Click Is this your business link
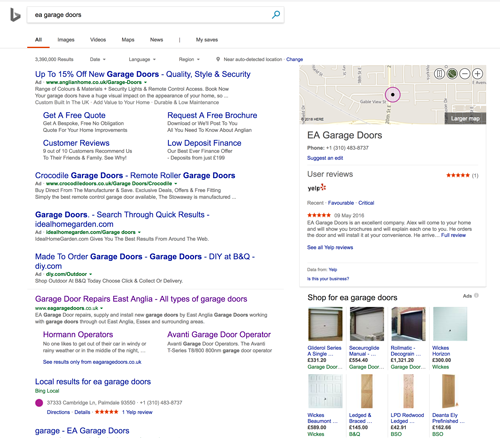Screen dimensions: 500x438 (x=328, y=279)
